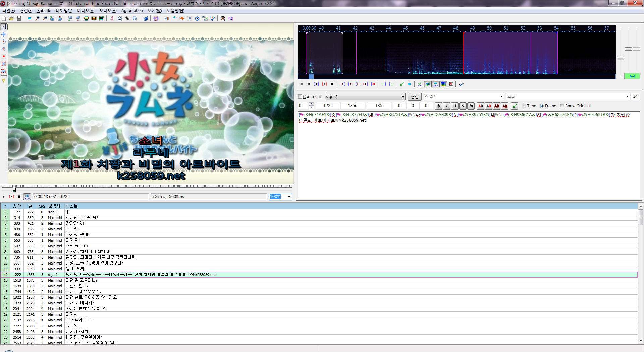
Task: Select the vector clip tool
Action: point(4,71)
